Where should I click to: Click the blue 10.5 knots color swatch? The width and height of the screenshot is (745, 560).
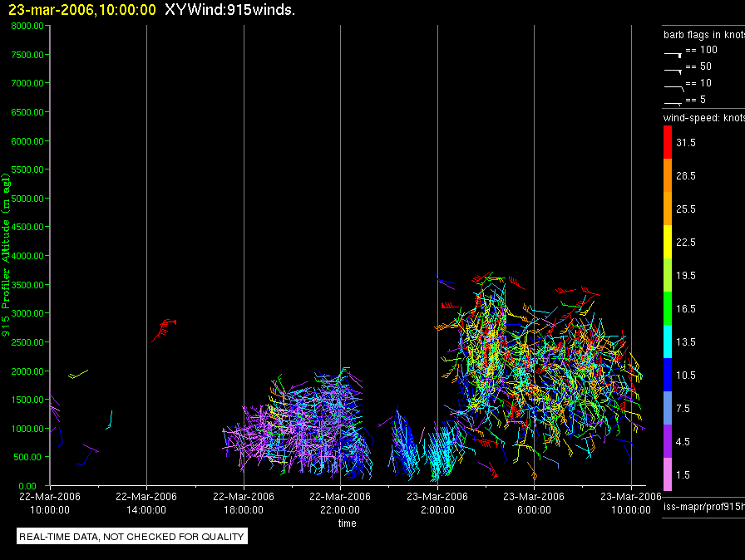[668, 375]
